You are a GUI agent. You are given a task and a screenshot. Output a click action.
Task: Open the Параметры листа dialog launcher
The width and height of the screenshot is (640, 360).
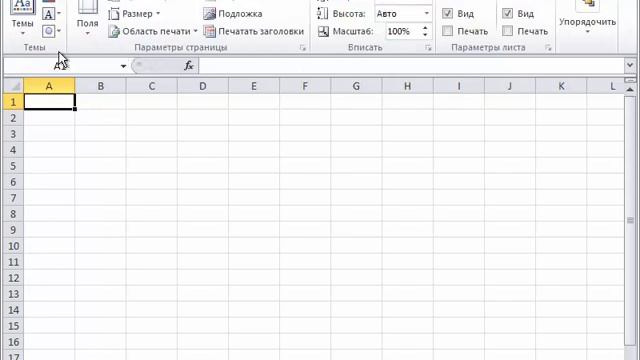pos(548,48)
